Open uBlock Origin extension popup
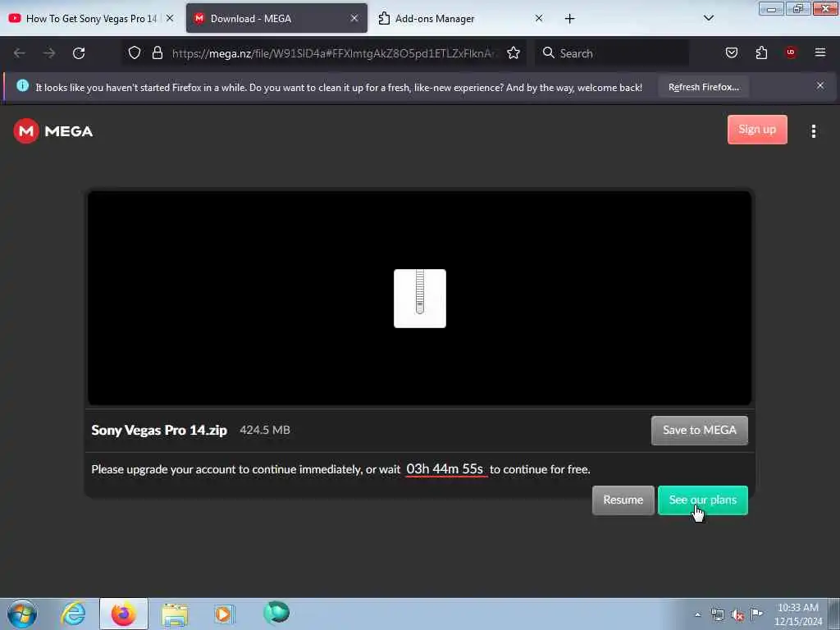Image resolution: width=840 pixels, height=630 pixels. coord(791,52)
